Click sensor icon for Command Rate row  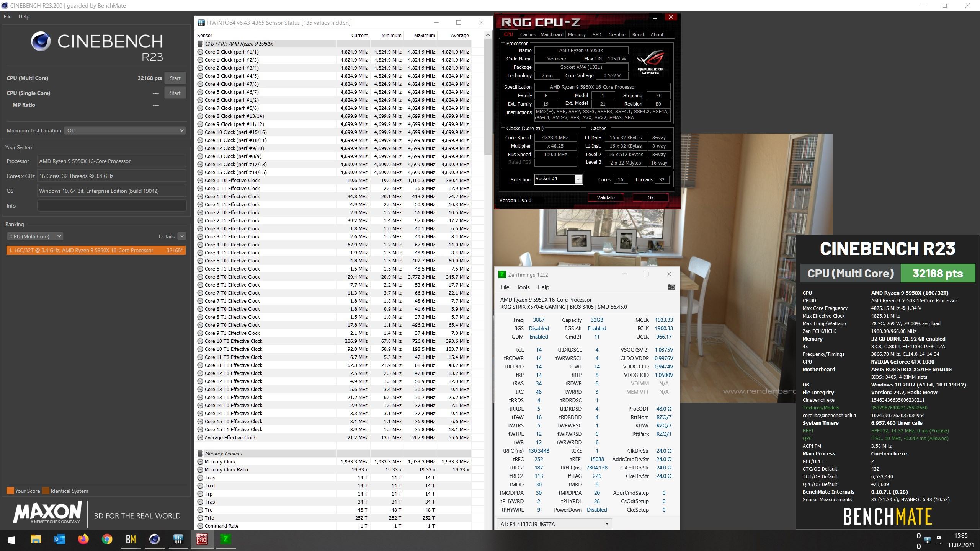(x=200, y=526)
